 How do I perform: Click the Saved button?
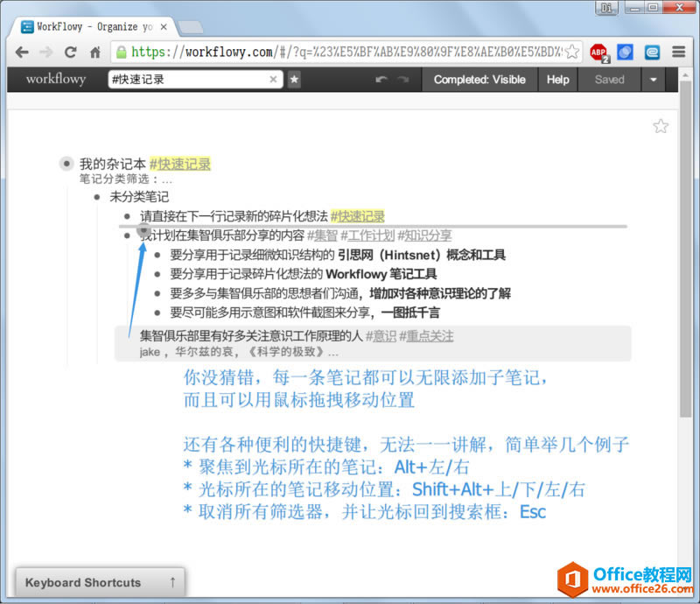[x=609, y=80]
